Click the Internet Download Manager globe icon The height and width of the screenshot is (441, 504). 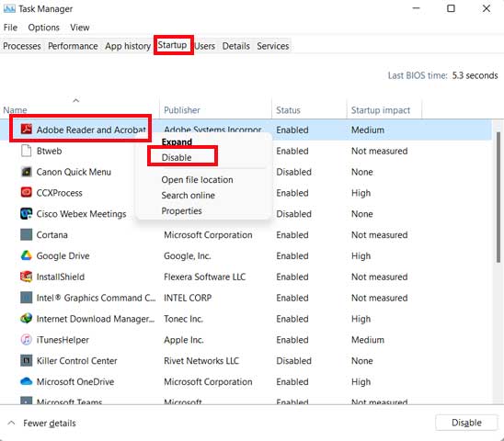27,319
